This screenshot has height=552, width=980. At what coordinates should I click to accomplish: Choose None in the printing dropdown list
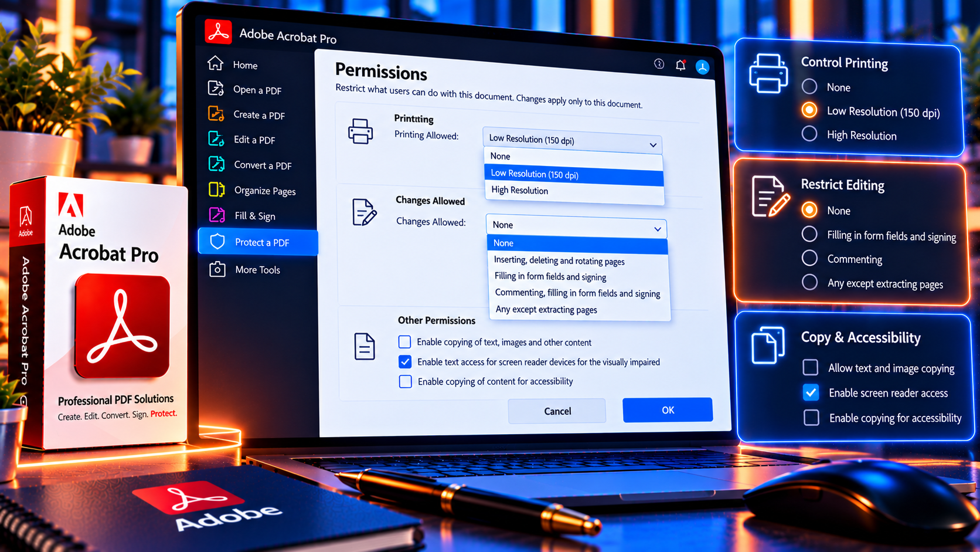tap(573, 157)
